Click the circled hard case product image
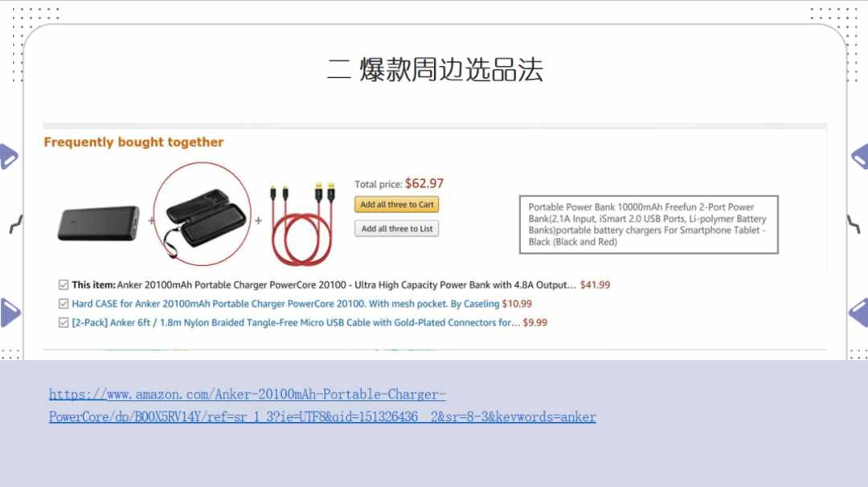The width and height of the screenshot is (868, 487). [x=202, y=215]
